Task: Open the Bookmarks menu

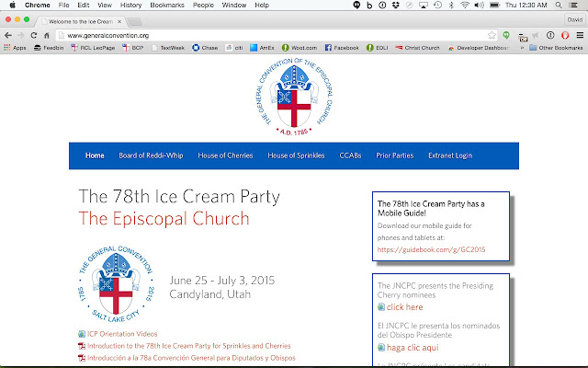Action: tap(167, 5)
